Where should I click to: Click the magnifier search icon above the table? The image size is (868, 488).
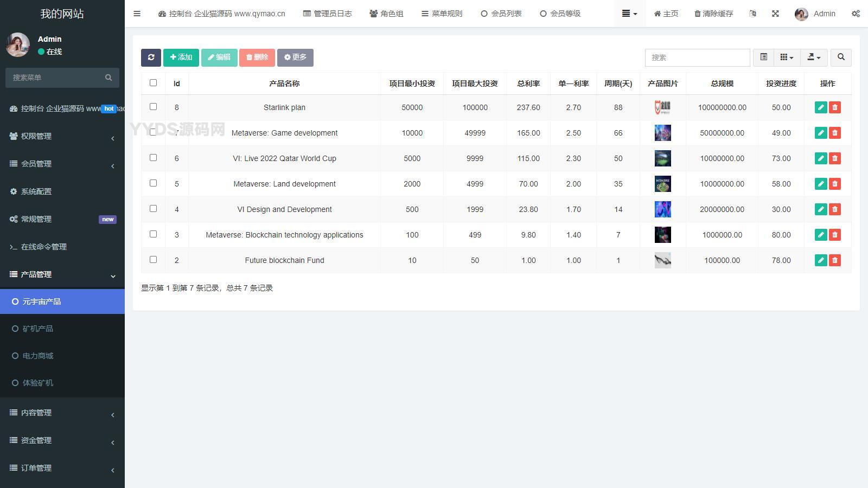coord(840,57)
